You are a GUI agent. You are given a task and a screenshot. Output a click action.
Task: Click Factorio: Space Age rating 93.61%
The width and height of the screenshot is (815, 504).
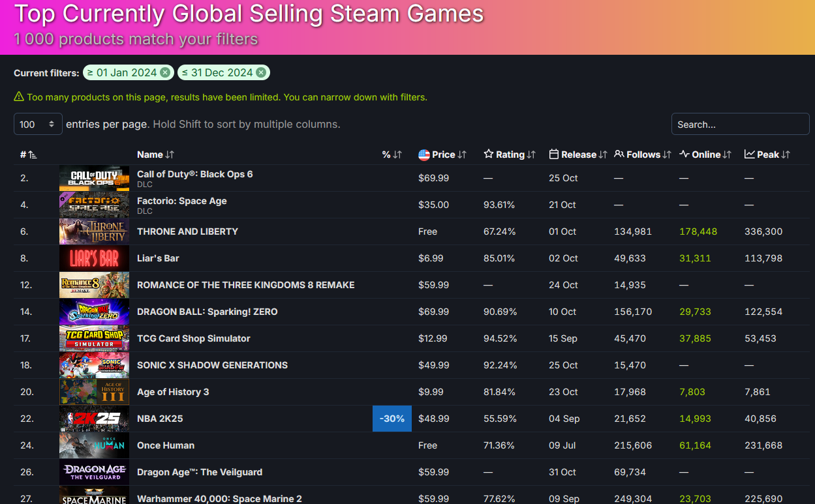click(x=499, y=205)
